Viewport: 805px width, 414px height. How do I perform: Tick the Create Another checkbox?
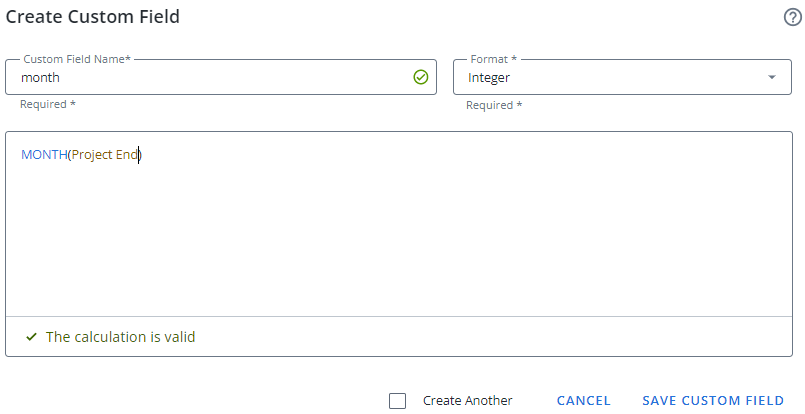(398, 401)
